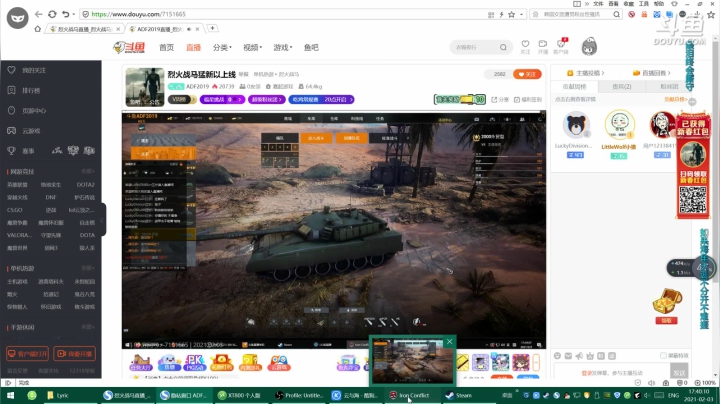Open 鱼吧 in navigation

coord(311,47)
